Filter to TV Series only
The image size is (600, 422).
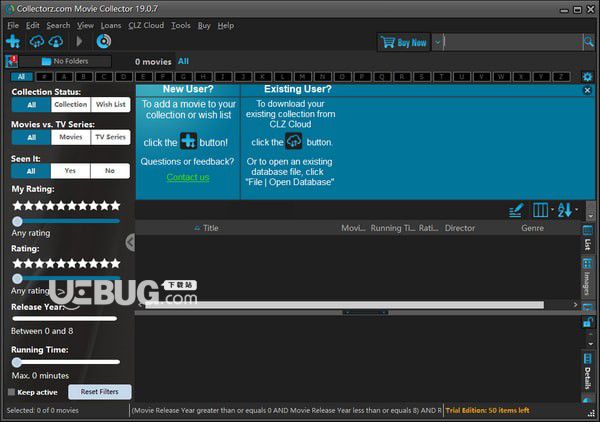pos(111,137)
